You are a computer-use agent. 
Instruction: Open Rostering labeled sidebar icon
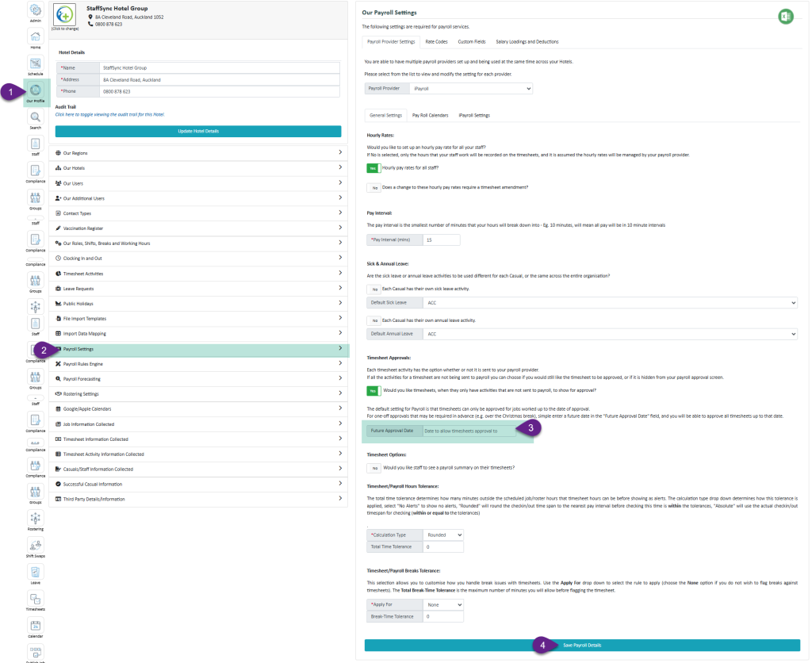click(x=35, y=519)
